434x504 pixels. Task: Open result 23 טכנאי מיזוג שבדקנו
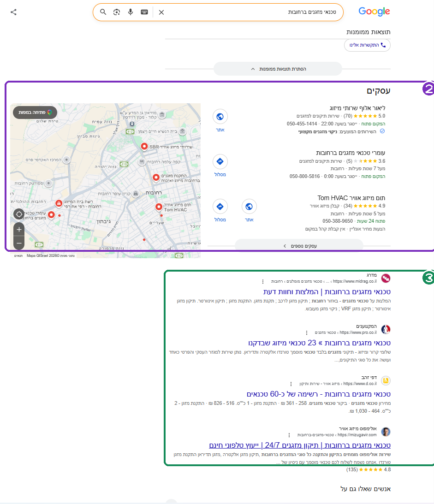click(x=319, y=343)
